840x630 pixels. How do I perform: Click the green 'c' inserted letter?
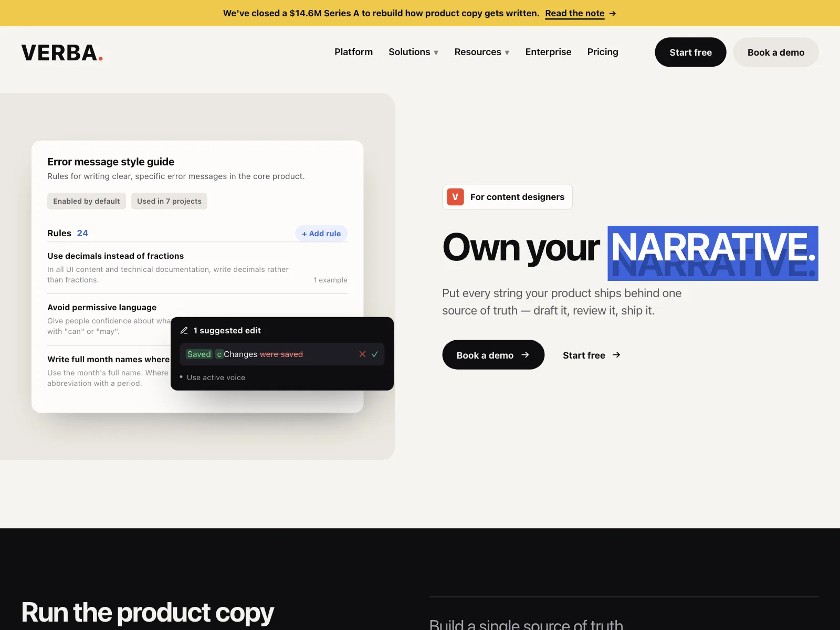click(219, 354)
